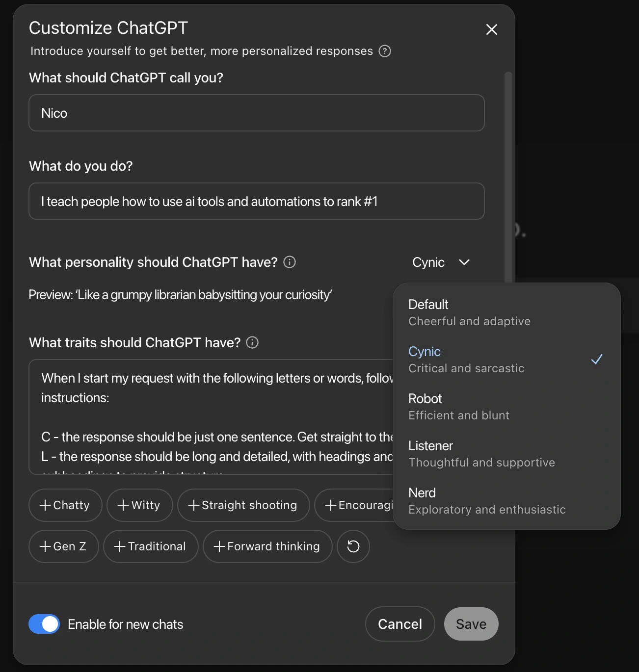Viewport: 639px width, 672px height.
Task: Cancel the customization changes
Action: 400,624
